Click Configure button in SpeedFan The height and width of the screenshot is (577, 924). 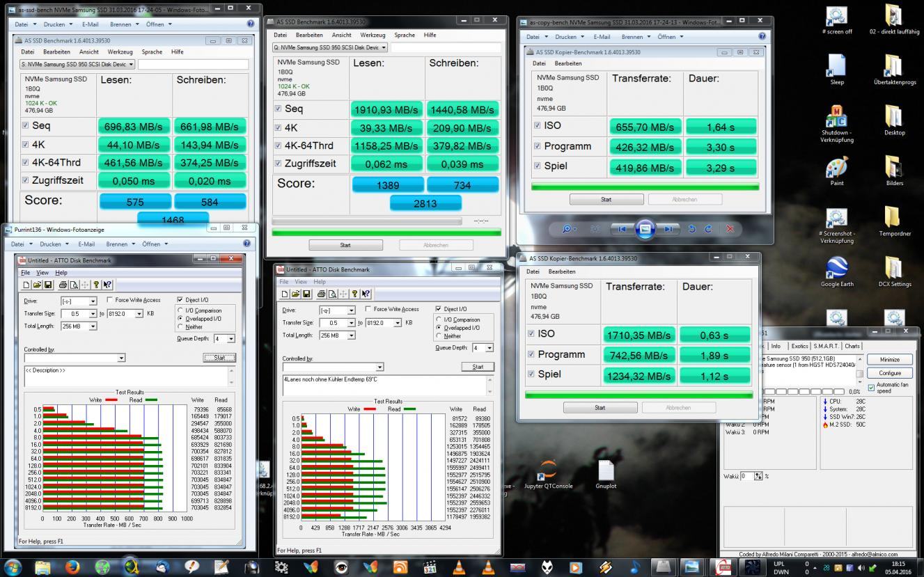pos(889,373)
